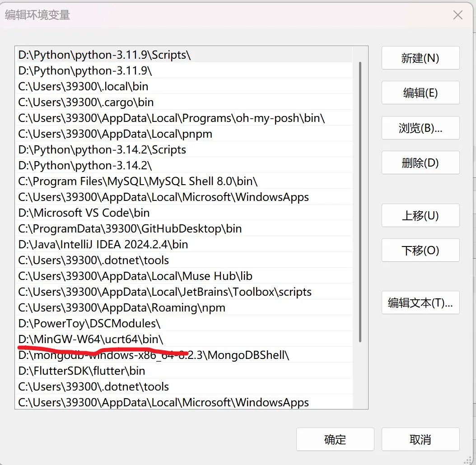Select the AppData\Local\pnpm entry

tap(185, 134)
